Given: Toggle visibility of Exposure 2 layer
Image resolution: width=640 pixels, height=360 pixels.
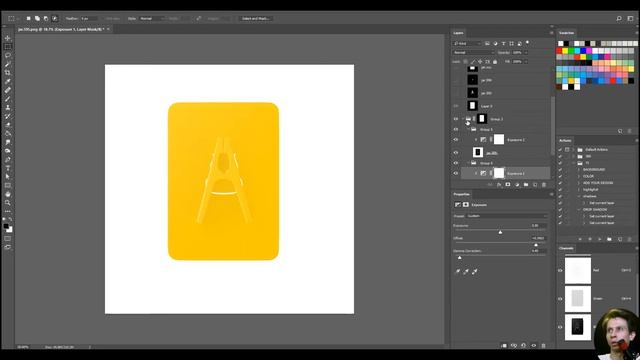Looking at the screenshot, I should point(456,140).
